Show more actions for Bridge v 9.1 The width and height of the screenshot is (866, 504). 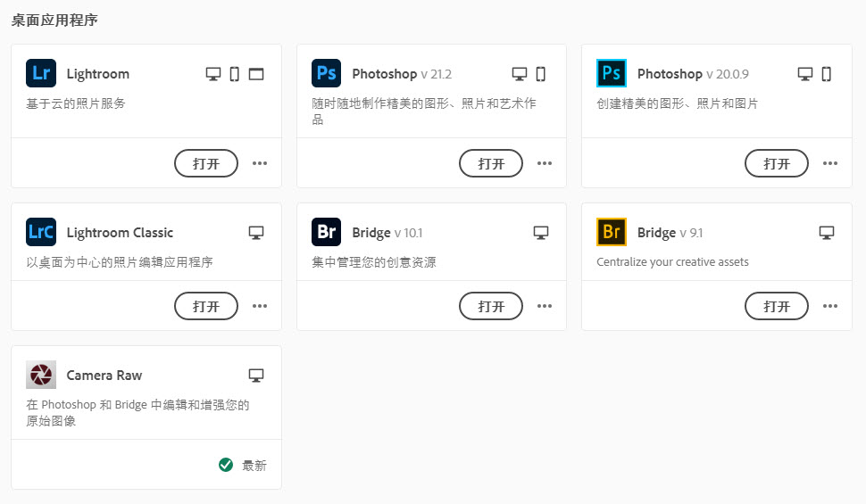(830, 306)
